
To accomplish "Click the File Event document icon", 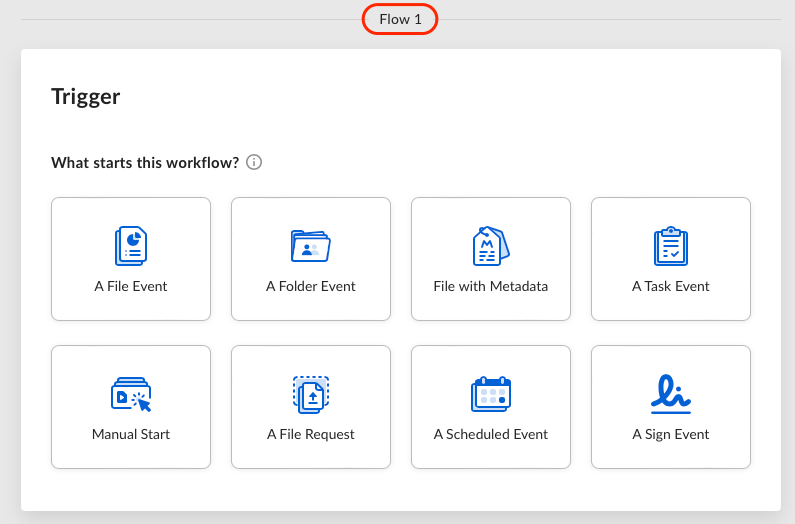I will pos(131,246).
